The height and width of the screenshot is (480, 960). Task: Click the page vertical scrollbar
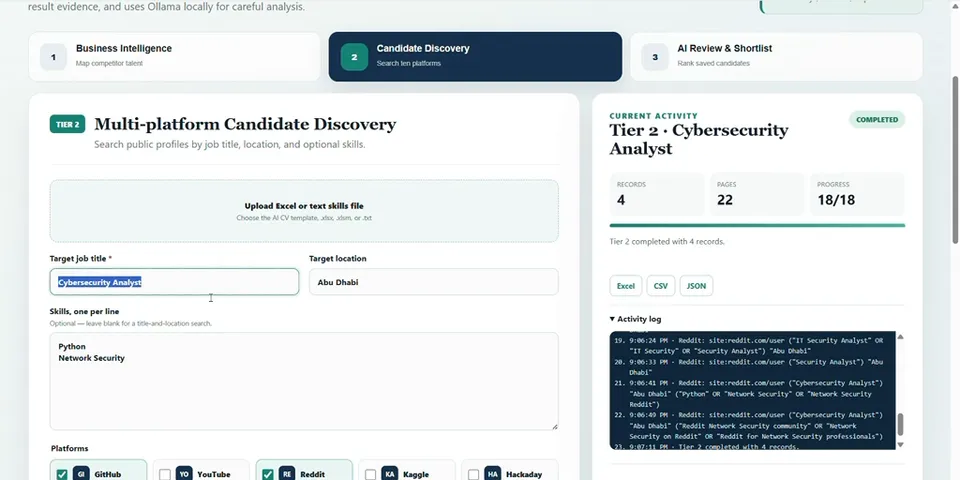tap(956, 159)
